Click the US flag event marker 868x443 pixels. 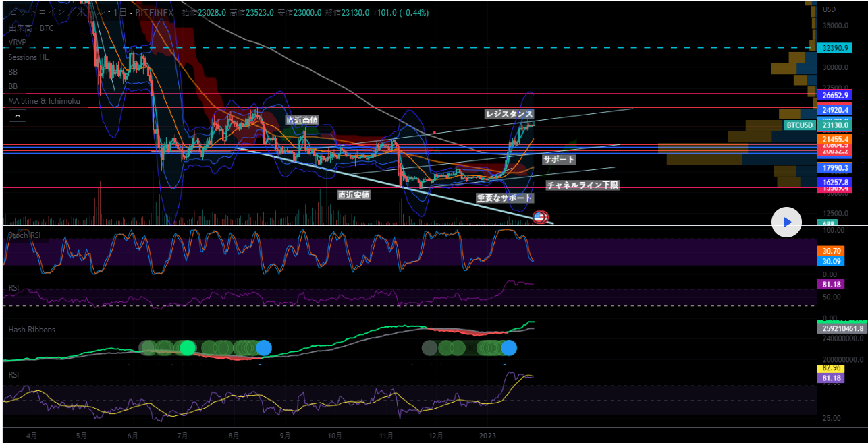click(539, 216)
